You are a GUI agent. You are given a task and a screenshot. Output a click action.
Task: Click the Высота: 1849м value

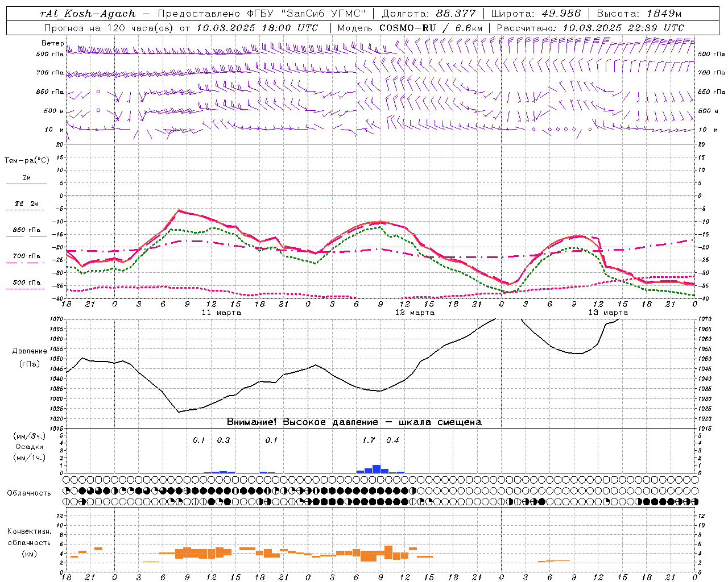[639, 14]
